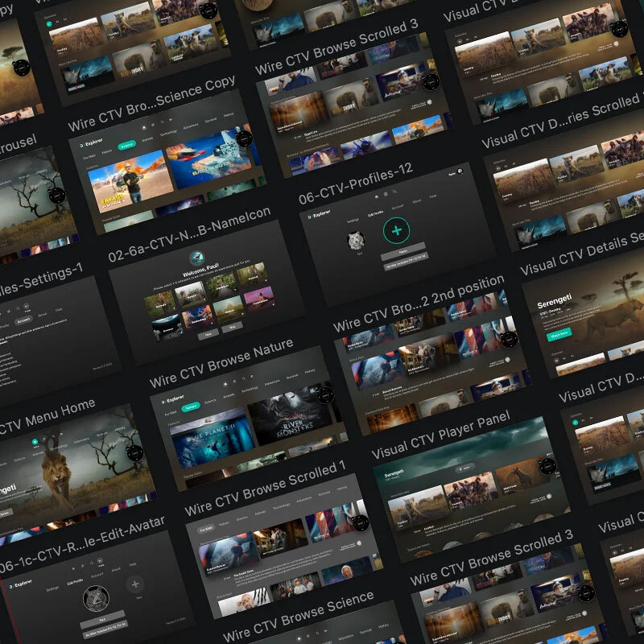Open the Edit Profile tab in 06-CTV-Profiles-12
Image resolution: width=644 pixels, height=644 pixels.
pyautogui.click(x=375, y=213)
